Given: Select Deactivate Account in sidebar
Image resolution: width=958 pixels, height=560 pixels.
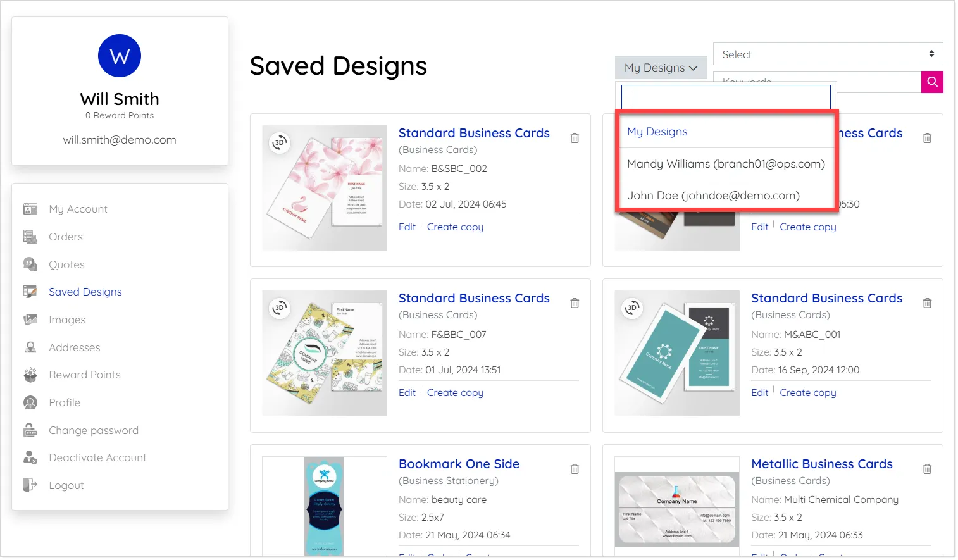Looking at the screenshot, I should (x=97, y=457).
